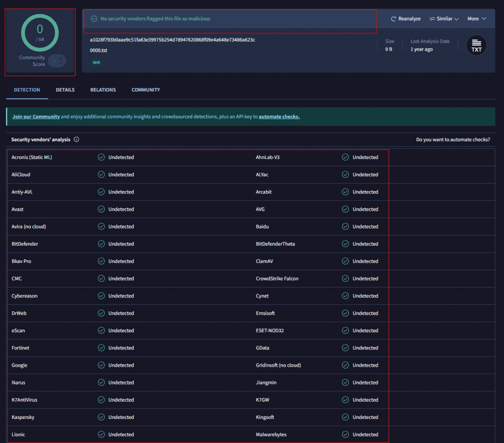Click the Gridinsoft (no cloud) vendor name
Image resolution: width=504 pixels, height=443 pixels.
pyautogui.click(x=279, y=365)
